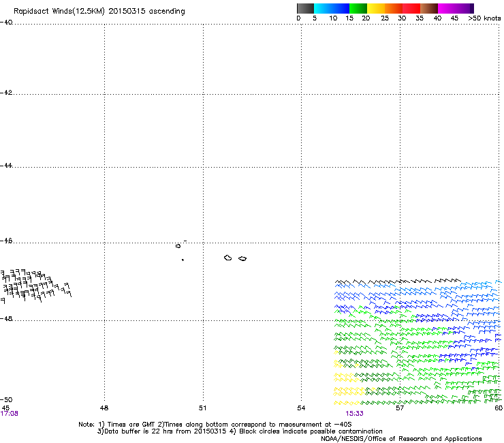Click the latitude label '-42'

coord(6,93)
